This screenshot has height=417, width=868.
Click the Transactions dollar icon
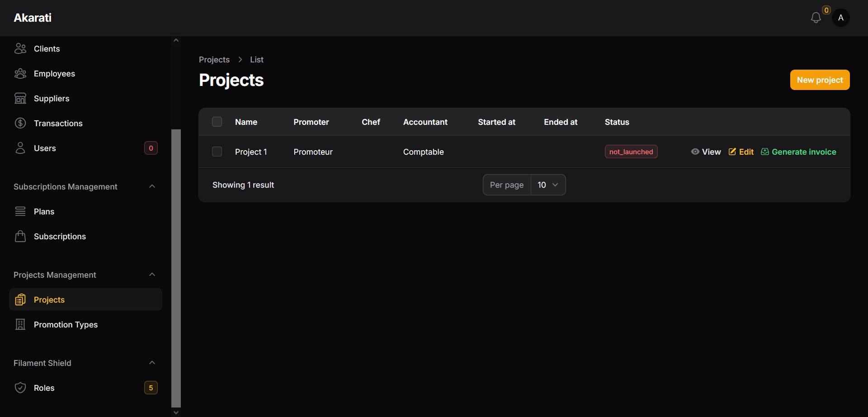point(20,123)
